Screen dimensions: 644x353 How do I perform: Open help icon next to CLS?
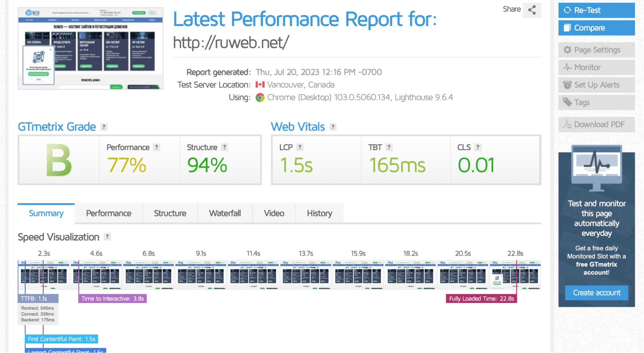tap(478, 147)
